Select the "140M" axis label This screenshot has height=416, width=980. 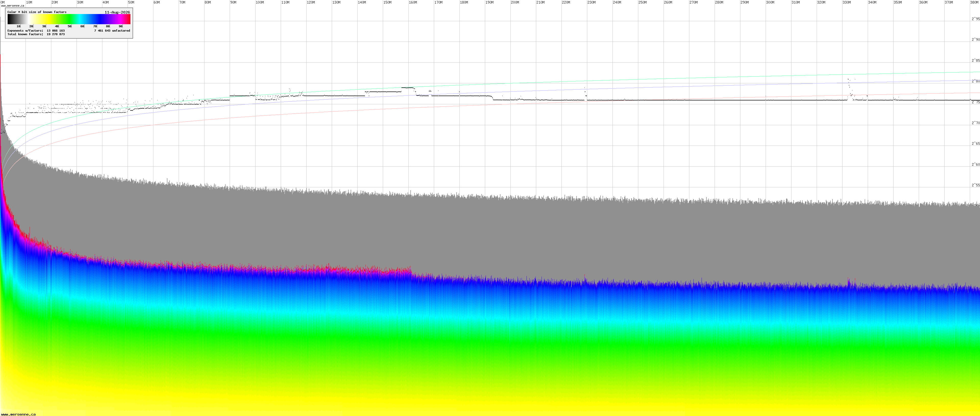(362, 2)
